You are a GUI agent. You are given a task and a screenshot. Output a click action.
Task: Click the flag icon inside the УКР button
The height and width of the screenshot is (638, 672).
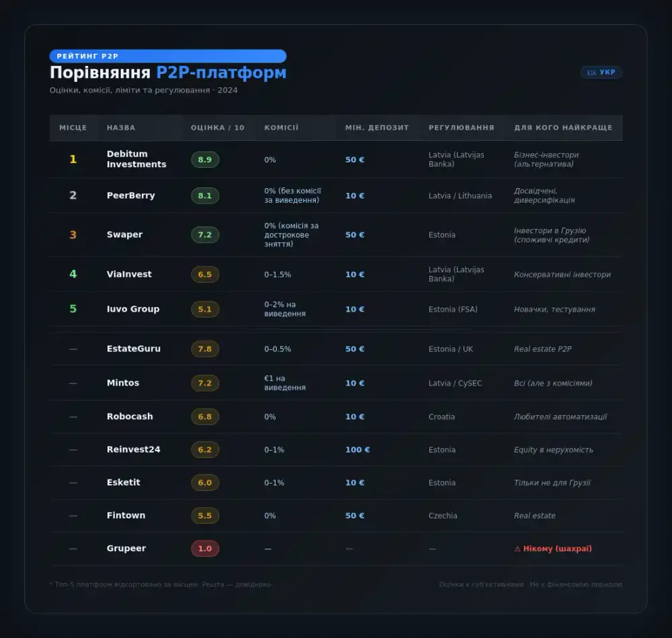pos(591,73)
